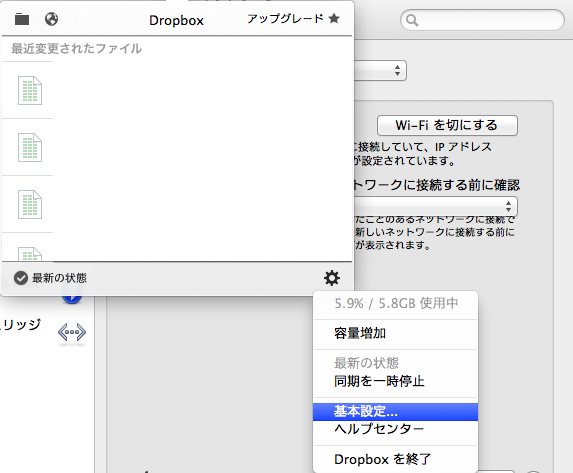Click the 最新の状態 checkmark status icon

(x=21, y=278)
